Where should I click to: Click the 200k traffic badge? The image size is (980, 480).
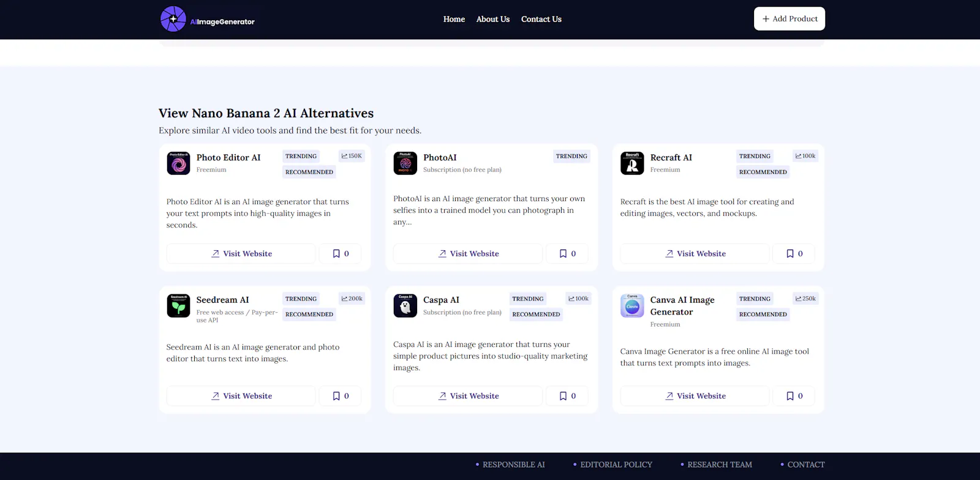click(352, 299)
